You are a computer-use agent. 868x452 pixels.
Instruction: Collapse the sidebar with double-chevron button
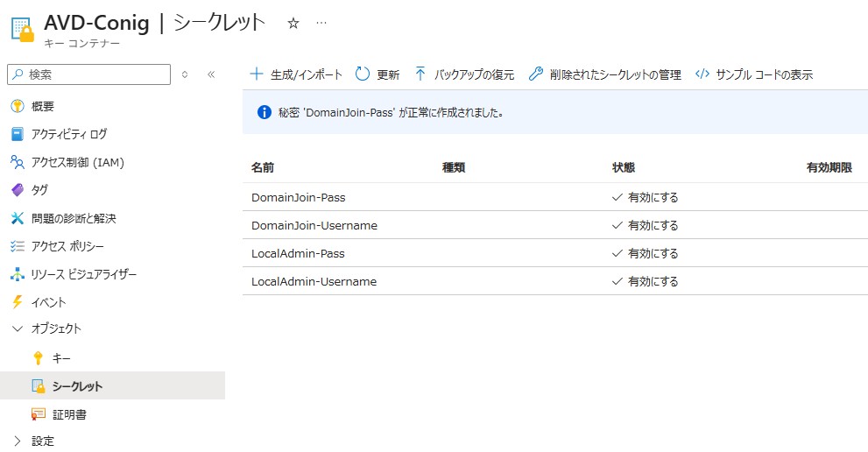tap(211, 74)
